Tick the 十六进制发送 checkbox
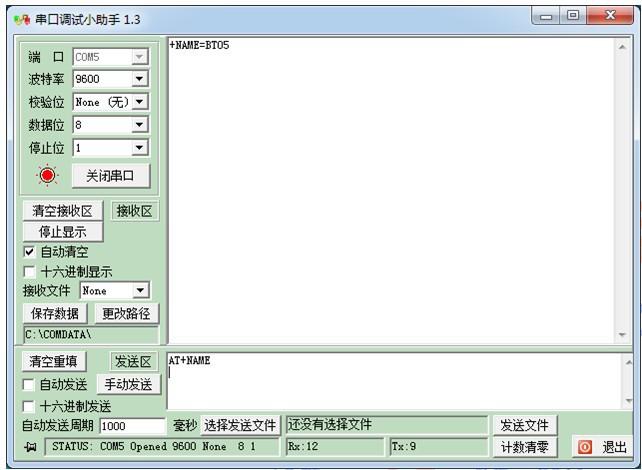This screenshot has height=470, width=642. click(x=28, y=407)
